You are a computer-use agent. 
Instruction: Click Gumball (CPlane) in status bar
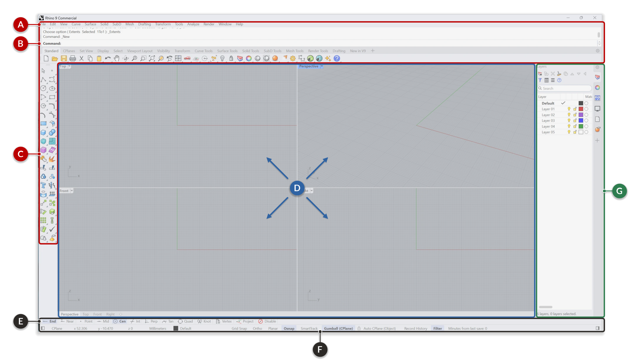pos(338,328)
